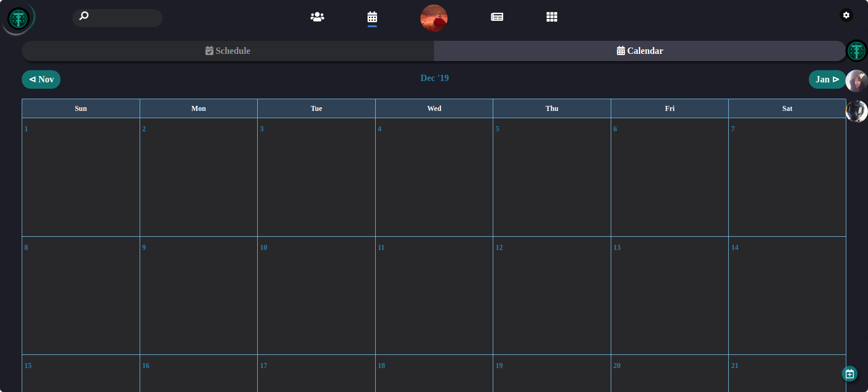Select day 2 in the calendar
This screenshot has width=868, height=392.
[198, 177]
